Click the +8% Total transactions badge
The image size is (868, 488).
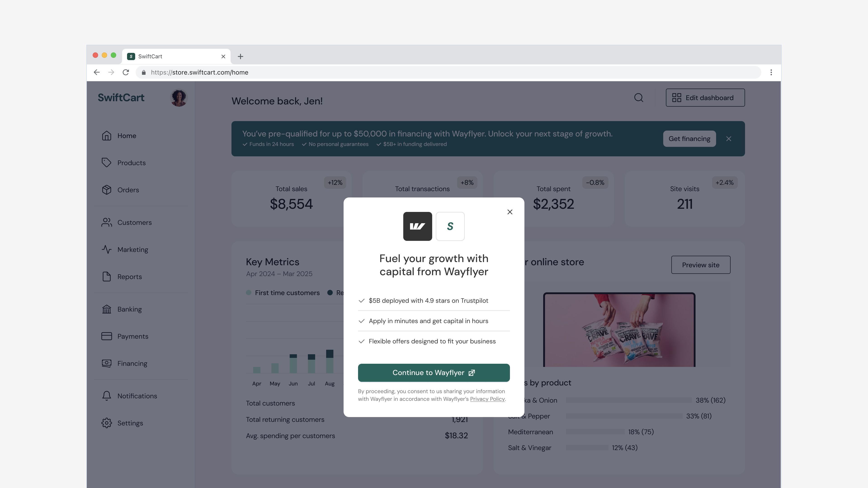pos(467,183)
